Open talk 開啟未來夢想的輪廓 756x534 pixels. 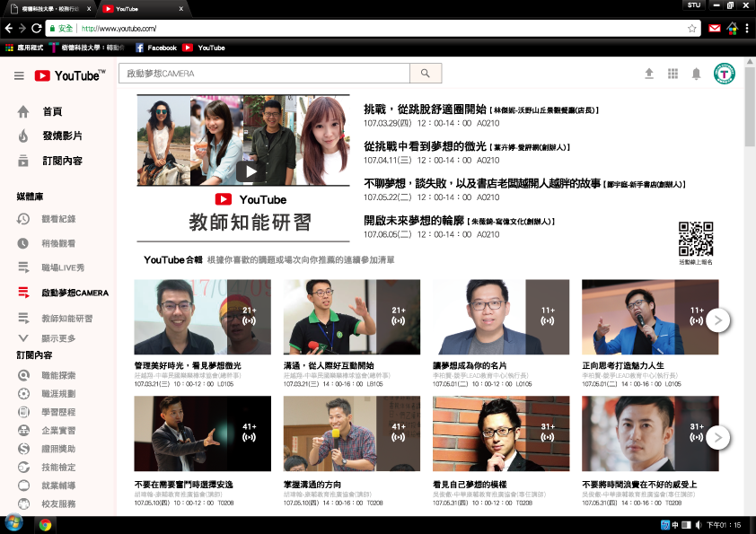(x=414, y=221)
